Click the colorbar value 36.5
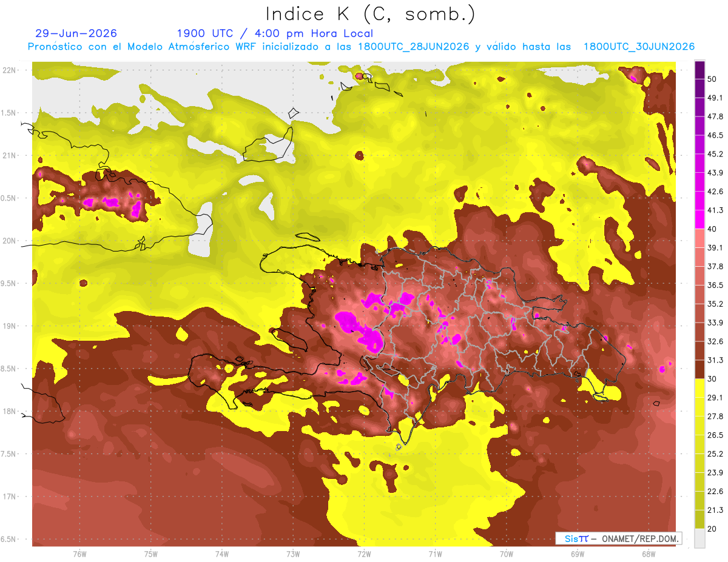This screenshot has width=728, height=562. click(715, 284)
